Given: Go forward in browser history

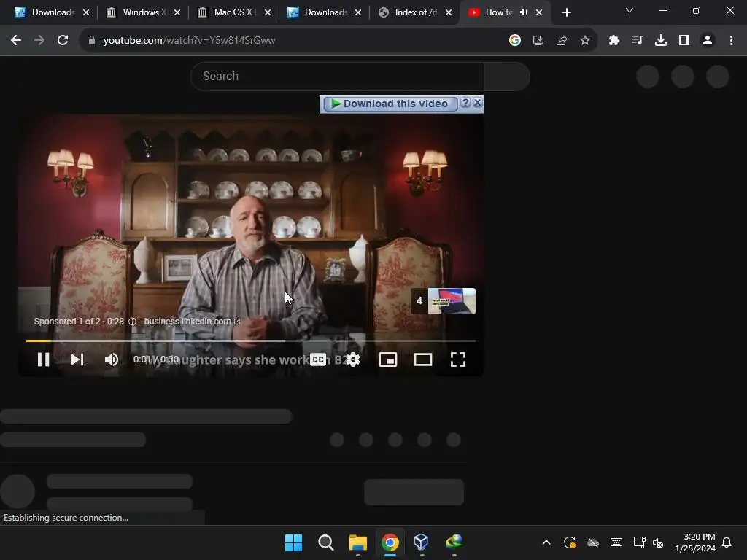Looking at the screenshot, I should 39,41.
